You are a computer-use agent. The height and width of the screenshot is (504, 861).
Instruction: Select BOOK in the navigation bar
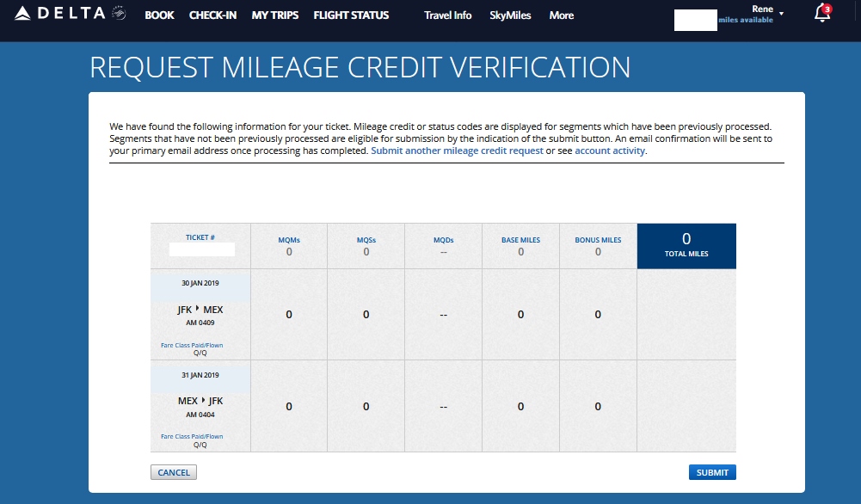pyautogui.click(x=159, y=15)
